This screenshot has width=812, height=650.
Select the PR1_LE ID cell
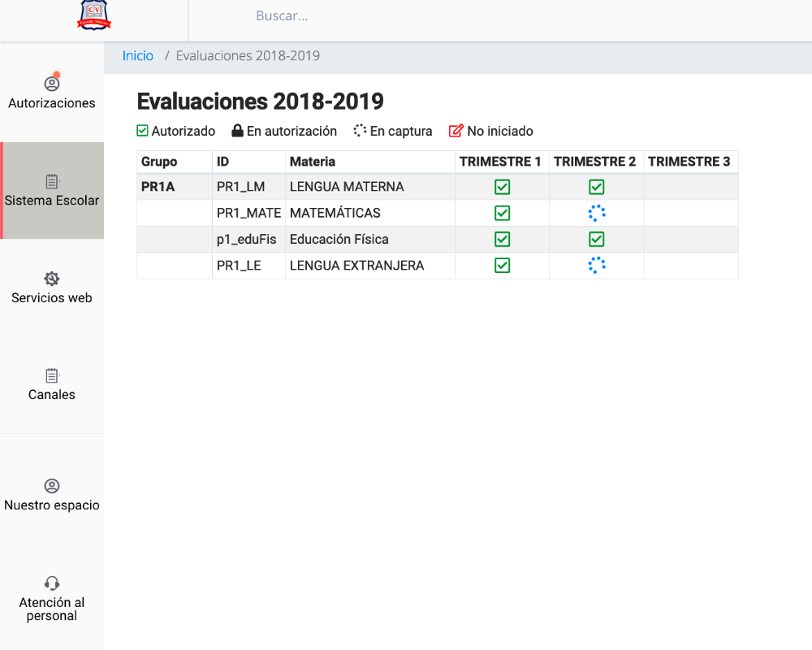(248, 266)
